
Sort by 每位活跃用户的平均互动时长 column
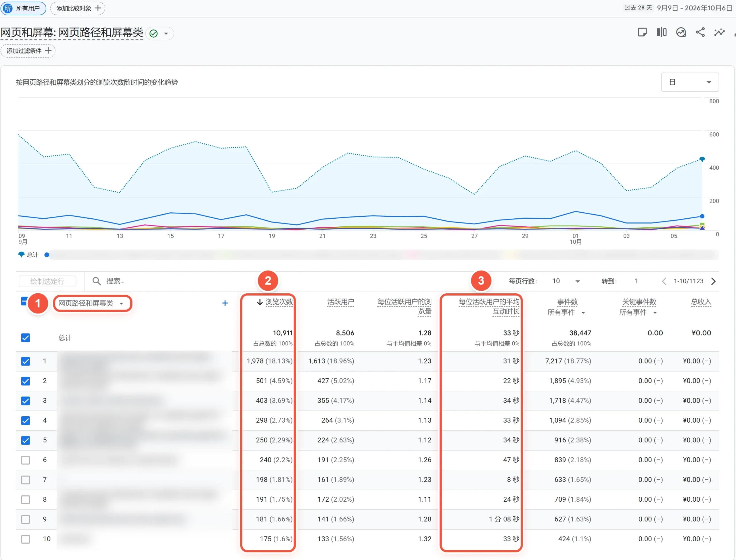click(x=489, y=307)
